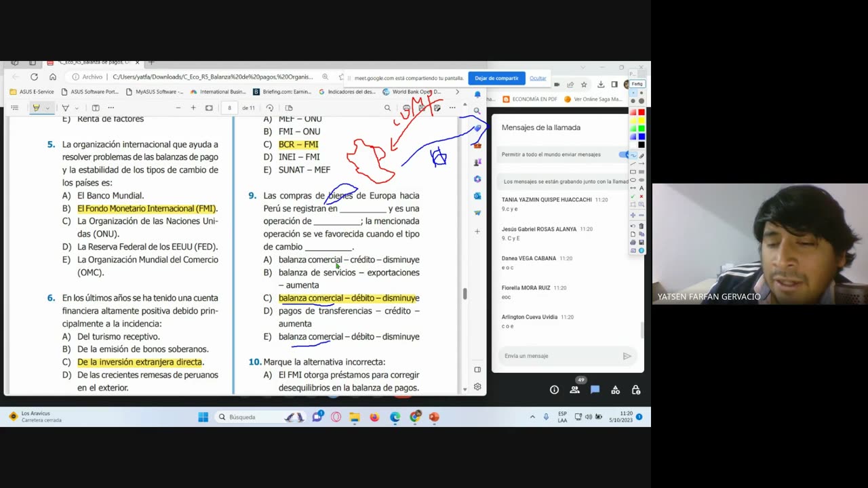
Task: Pick red color in annotation palette
Action: click(x=642, y=113)
